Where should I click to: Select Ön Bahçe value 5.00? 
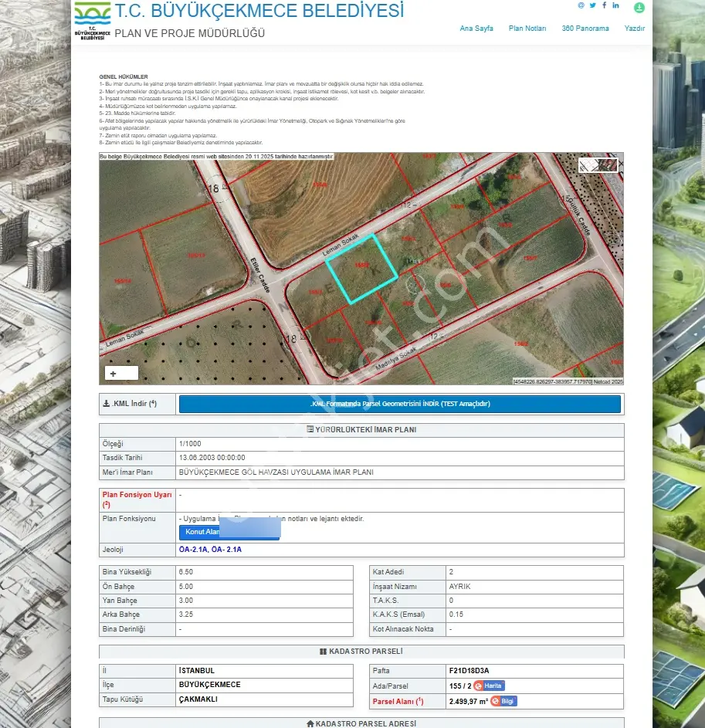pos(186,587)
